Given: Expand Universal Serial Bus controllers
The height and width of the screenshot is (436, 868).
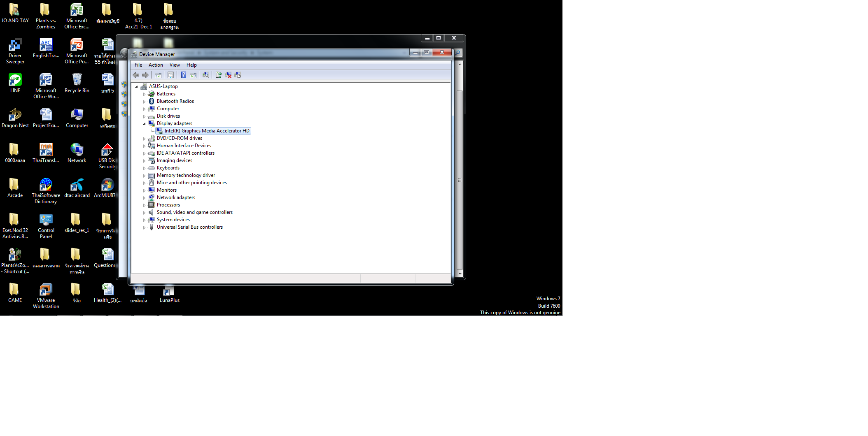Looking at the screenshot, I should click(x=144, y=227).
